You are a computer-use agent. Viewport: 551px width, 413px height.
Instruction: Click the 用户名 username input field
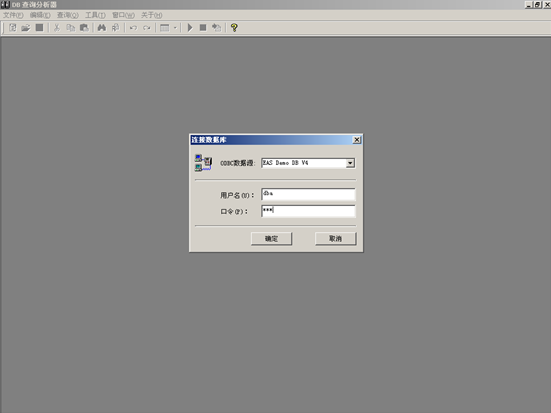coord(308,194)
